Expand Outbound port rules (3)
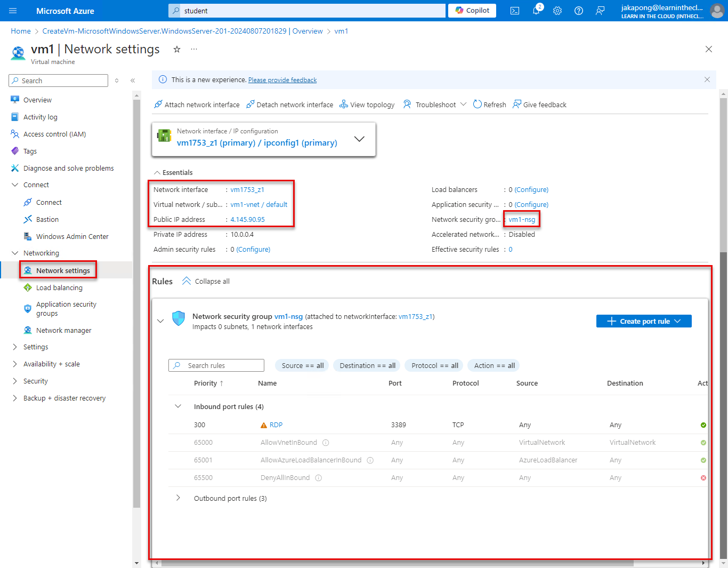Image resolution: width=728 pixels, height=568 pixels. [178, 498]
